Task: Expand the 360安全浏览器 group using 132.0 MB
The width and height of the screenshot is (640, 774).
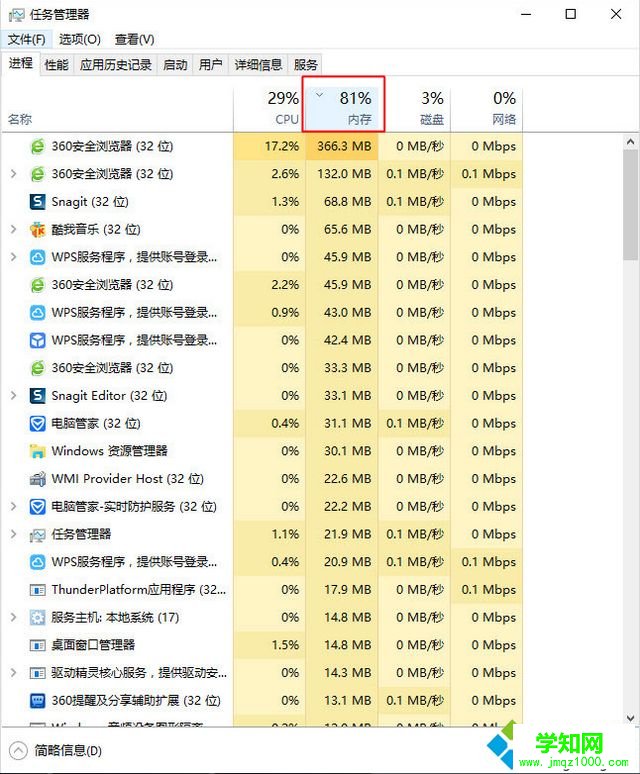Action: pos(14,174)
